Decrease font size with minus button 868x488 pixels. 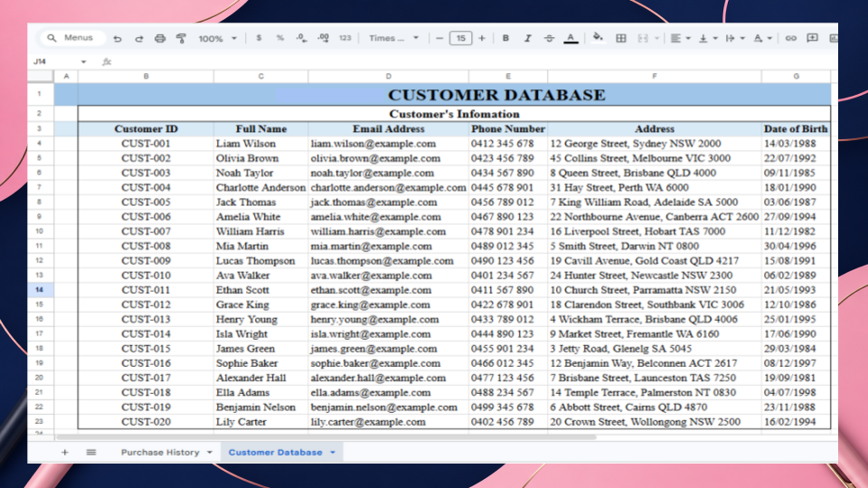coord(439,38)
